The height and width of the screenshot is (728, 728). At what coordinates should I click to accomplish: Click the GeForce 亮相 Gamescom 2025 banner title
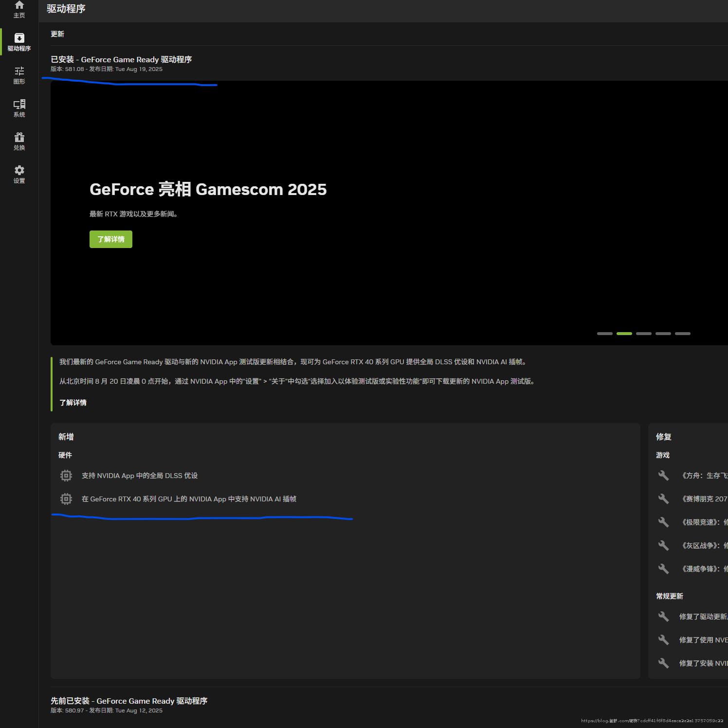point(208,189)
